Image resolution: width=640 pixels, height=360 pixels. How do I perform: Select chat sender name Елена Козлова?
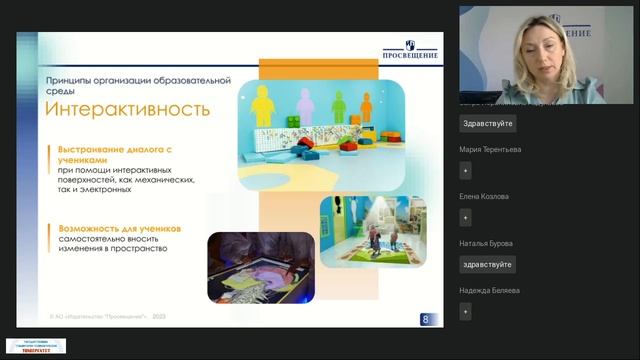tap(484, 196)
